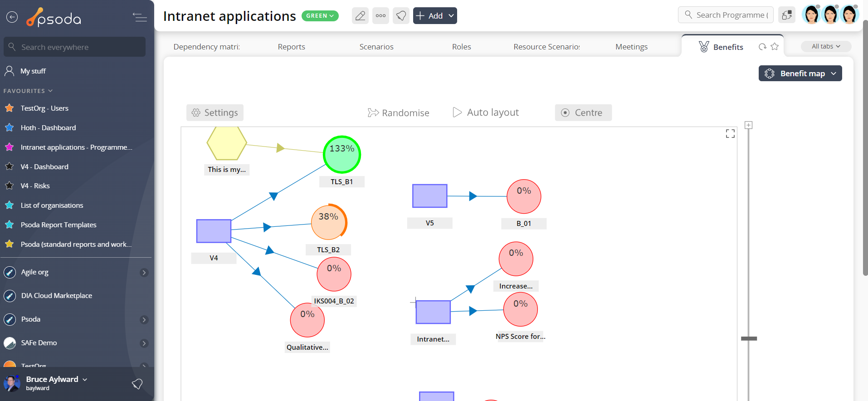Select the yellow hexagon node
The width and height of the screenshot is (868, 401).
click(x=227, y=143)
